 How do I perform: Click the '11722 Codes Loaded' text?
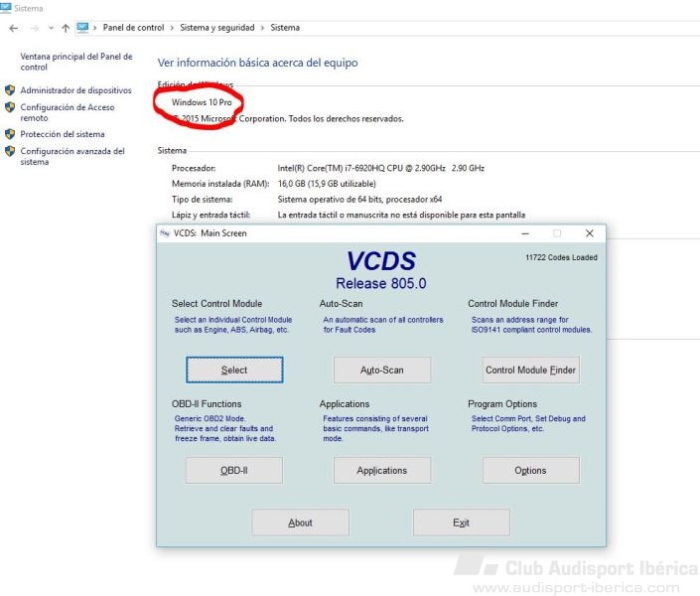click(561, 257)
